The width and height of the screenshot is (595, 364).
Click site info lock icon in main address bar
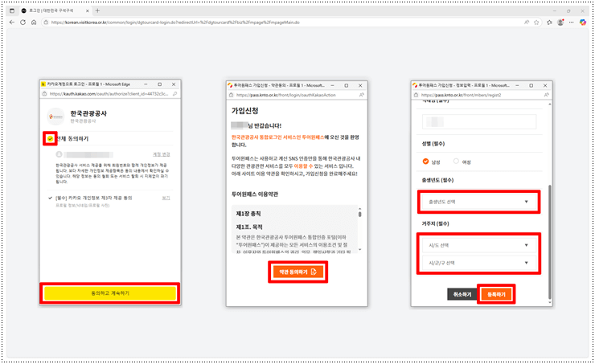(47, 22)
